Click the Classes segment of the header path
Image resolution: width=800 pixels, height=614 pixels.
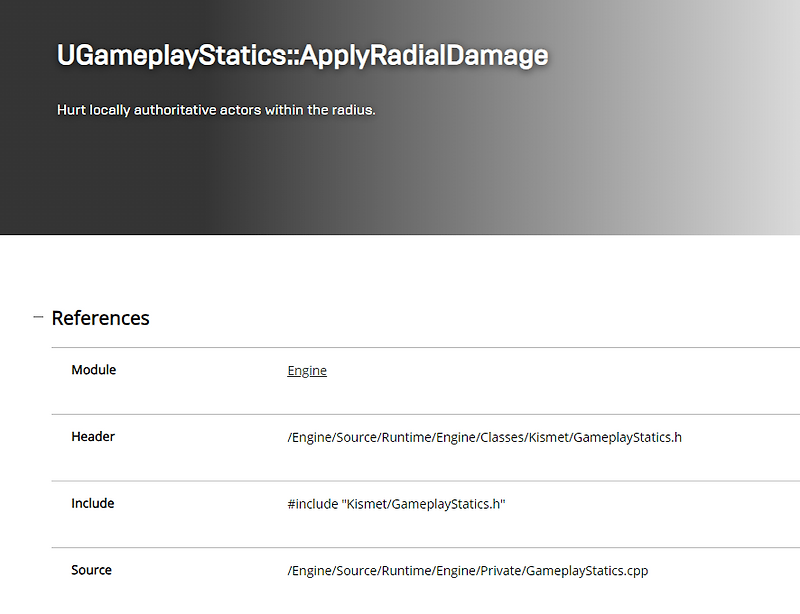(499, 437)
